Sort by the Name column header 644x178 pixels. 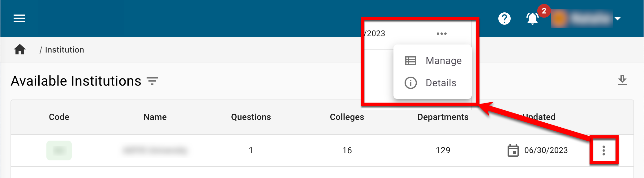pos(155,117)
